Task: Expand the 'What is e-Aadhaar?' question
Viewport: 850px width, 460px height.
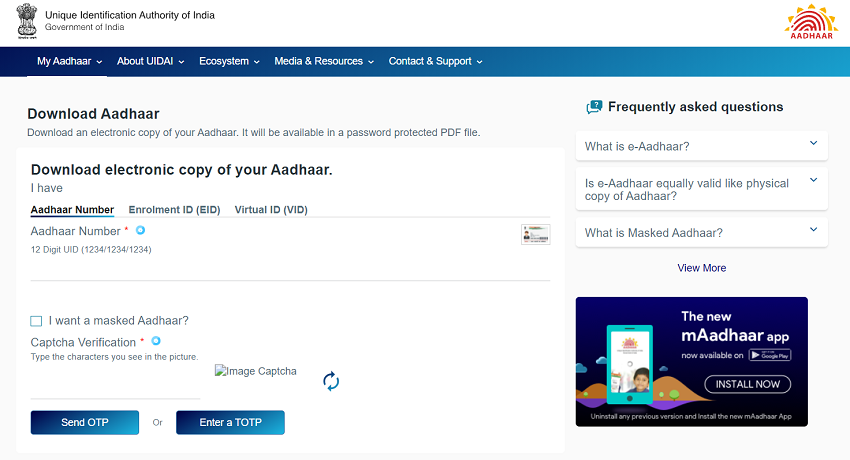Action: [702, 146]
